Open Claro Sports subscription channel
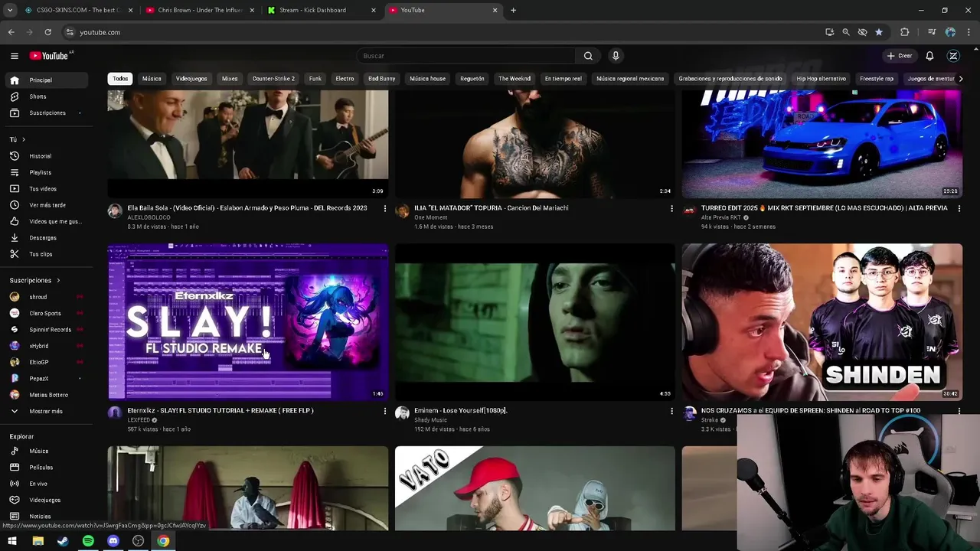Image resolution: width=980 pixels, height=551 pixels. click(44, 313)
